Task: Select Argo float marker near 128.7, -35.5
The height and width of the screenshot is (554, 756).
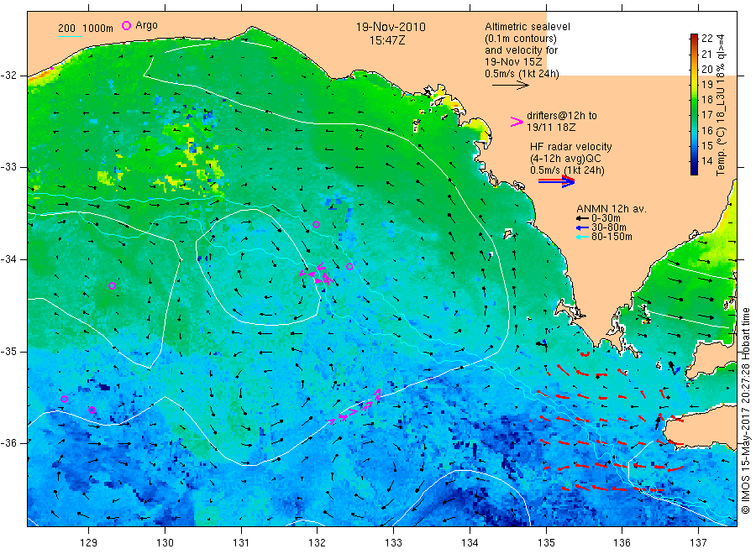Action: point(64,399)
